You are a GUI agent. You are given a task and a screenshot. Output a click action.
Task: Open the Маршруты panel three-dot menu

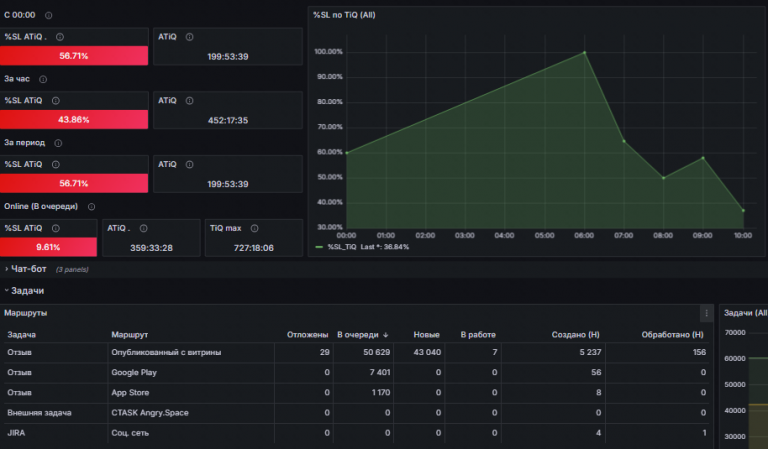(706, 313)
